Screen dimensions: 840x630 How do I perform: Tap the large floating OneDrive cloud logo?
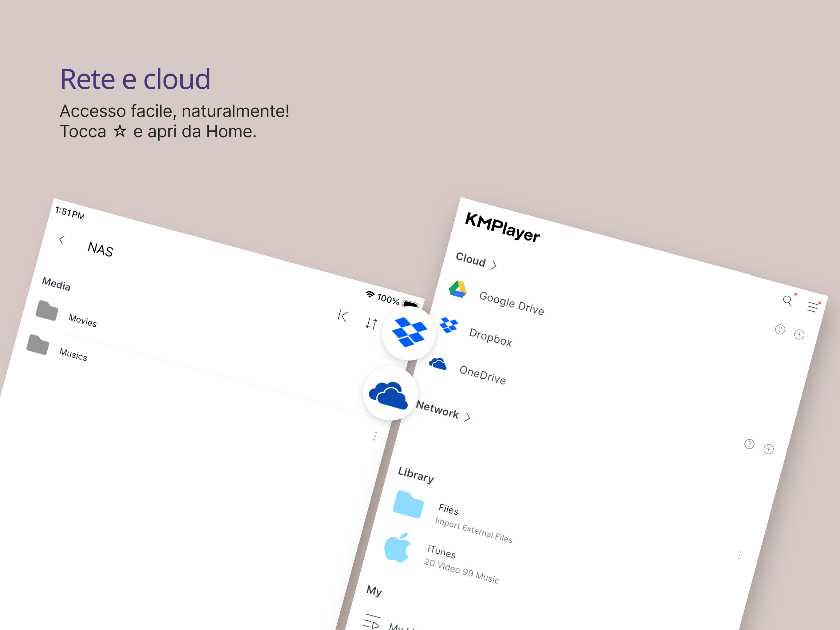pyautogui.click(x=390, y=394)
